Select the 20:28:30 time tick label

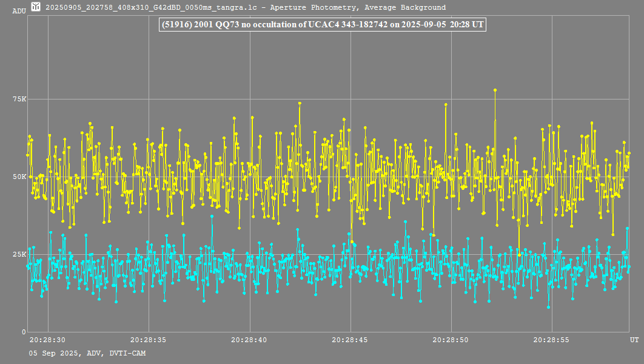[47, 340]
